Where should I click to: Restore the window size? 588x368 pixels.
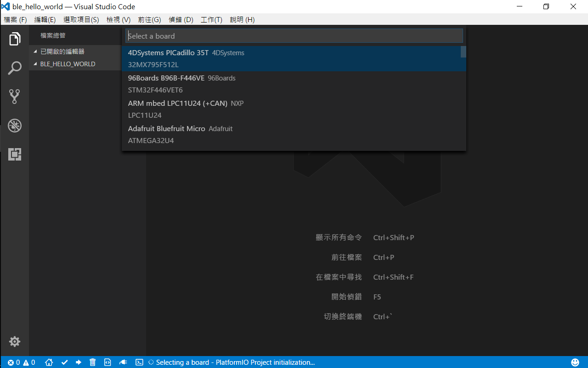click(x=546, y=6)
